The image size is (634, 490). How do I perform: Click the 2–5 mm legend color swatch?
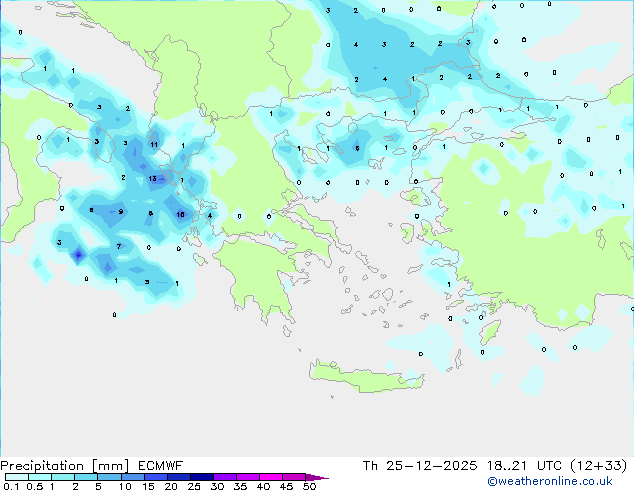(x=86, y=477)
